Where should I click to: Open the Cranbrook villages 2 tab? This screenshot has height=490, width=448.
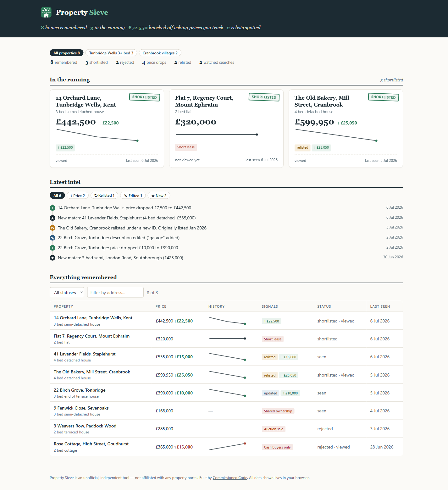160,53
